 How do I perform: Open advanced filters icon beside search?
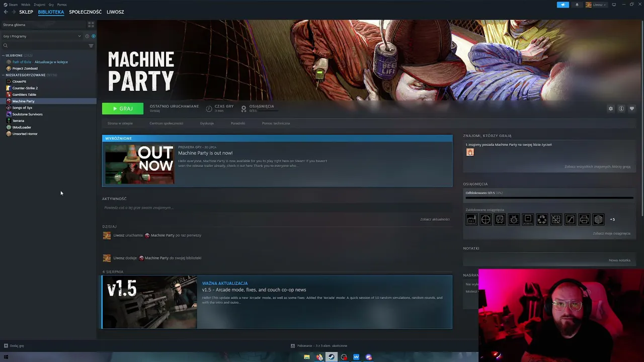[91, 46]
